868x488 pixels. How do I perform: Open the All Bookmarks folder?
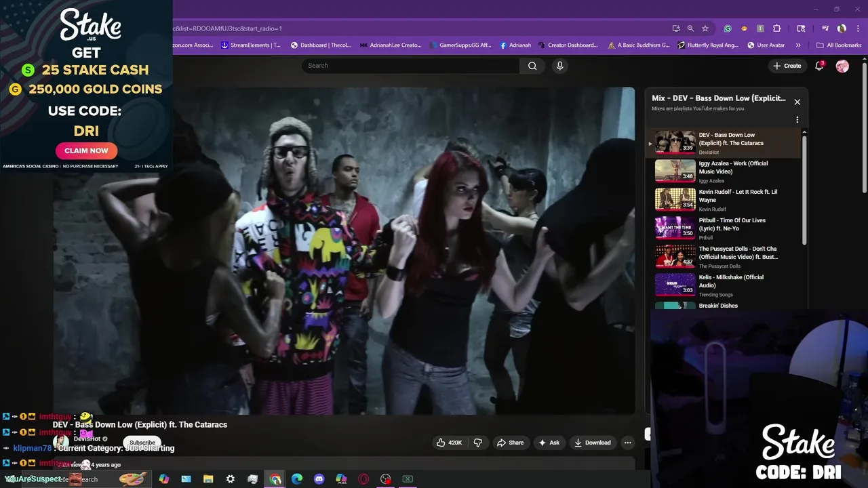[x=839, y=45]
